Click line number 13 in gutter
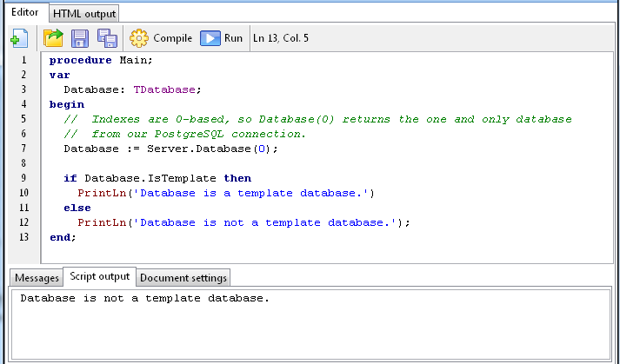This screenshot has width=620, height=364. 23,237
